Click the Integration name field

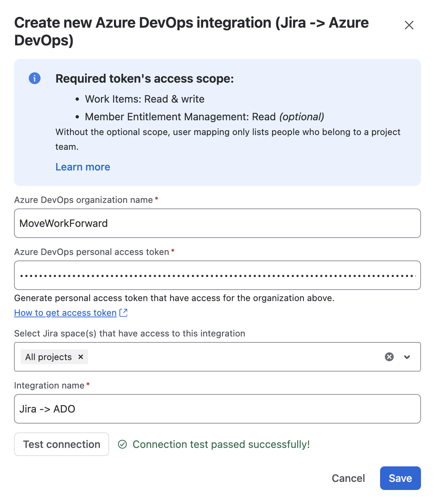pyautogui.click(x=217, y=409)
